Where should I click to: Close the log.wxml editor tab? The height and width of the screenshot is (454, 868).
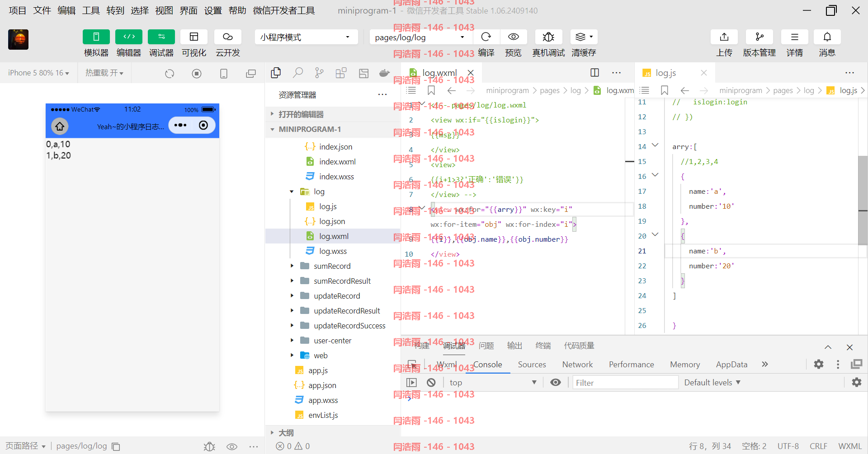click(x=471, y=73)
